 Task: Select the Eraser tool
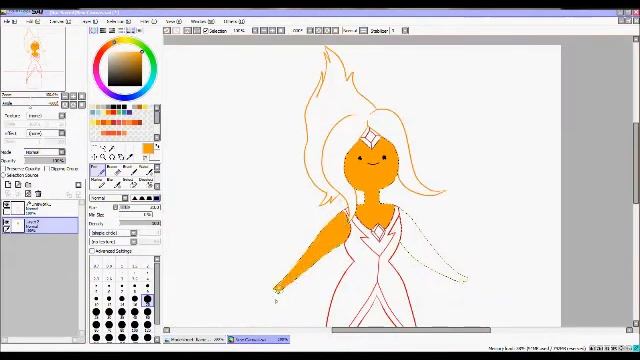tap(113, 170)
